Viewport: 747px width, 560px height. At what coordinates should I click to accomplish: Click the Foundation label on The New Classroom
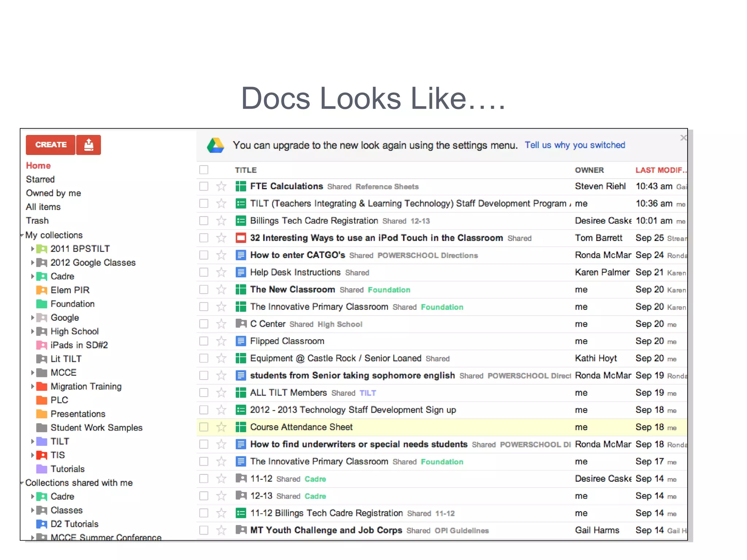389,290
